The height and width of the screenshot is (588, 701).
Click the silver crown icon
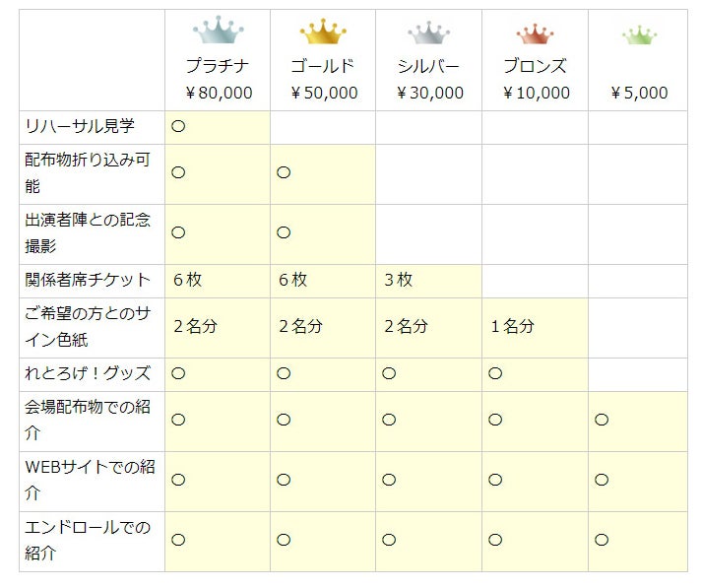(x=428, y=34)
